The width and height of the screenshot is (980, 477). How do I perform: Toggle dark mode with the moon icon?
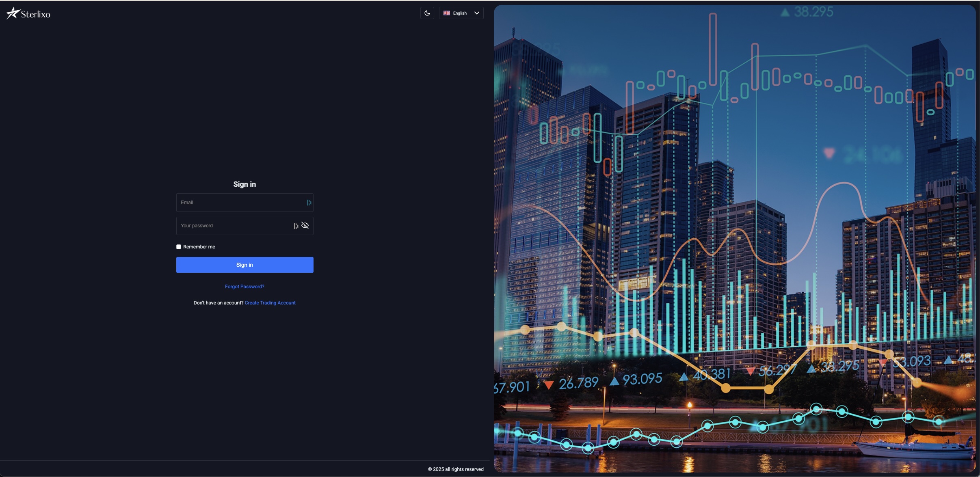pos(426,13)
